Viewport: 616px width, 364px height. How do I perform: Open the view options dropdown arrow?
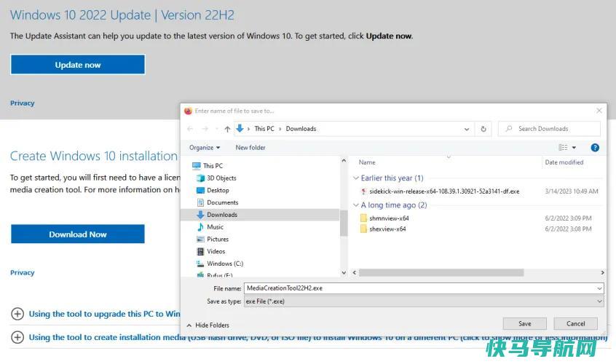574,148
